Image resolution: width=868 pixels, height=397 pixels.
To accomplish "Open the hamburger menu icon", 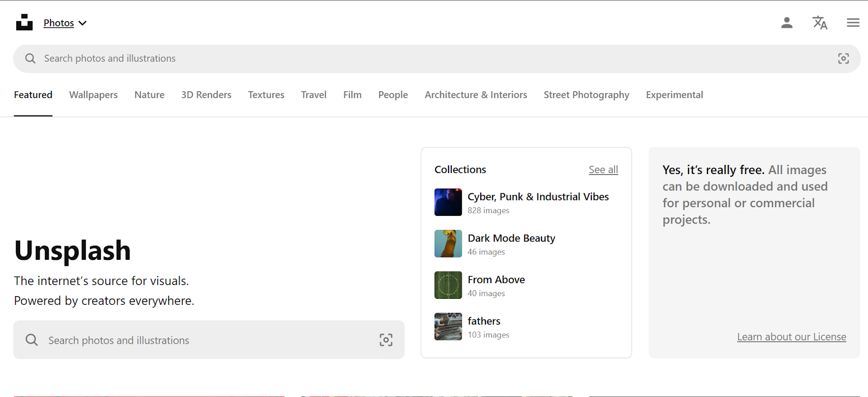I will (853, 23).
